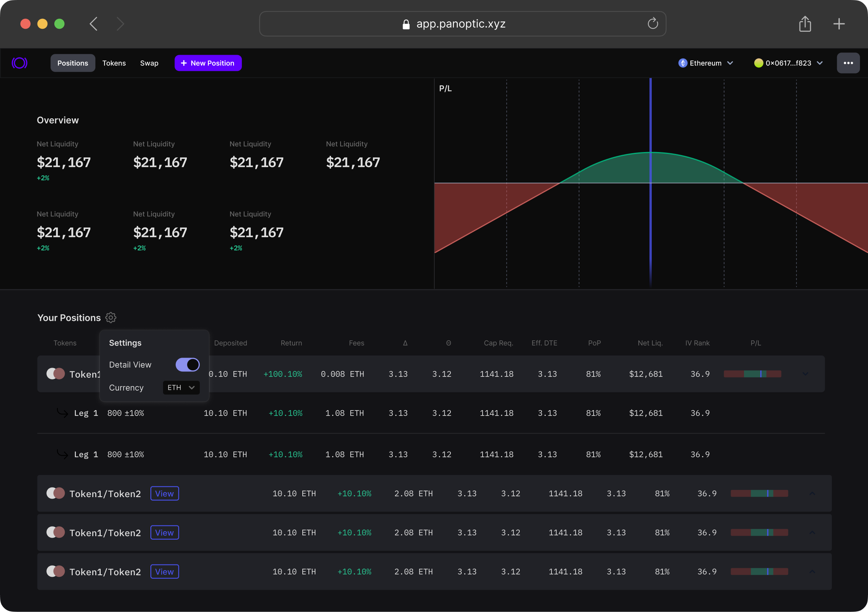Open the Ethereum network dropdown

click(x=705, y=63)
